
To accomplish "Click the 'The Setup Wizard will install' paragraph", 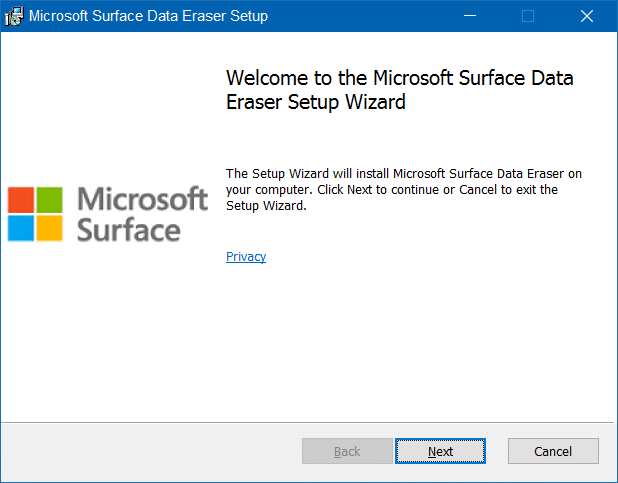I will (404, 190).
